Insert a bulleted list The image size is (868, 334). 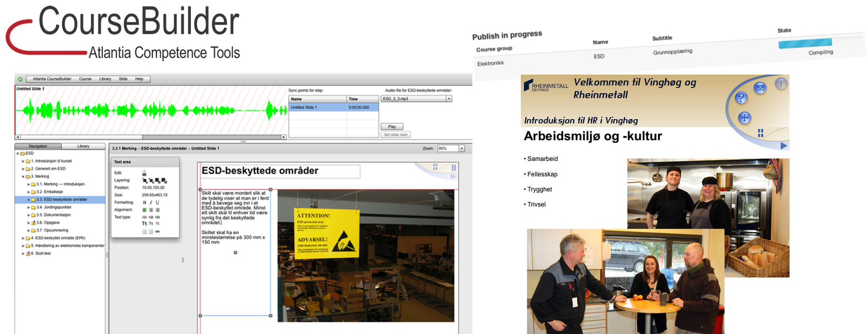click(x=145, y=231)
